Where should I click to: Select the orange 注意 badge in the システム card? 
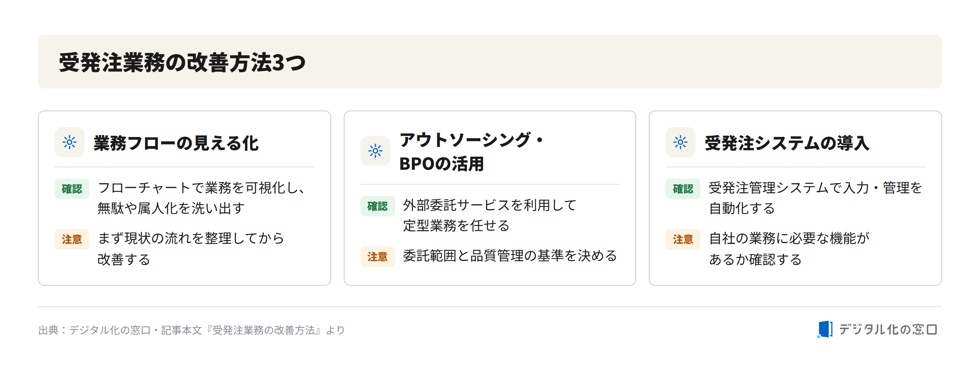point(683,239)
